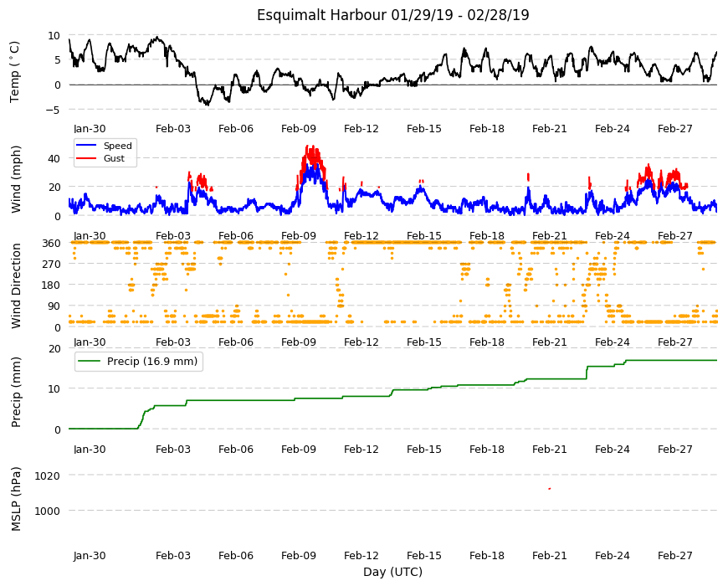Click Jan-30 tick under the temperature plot
Image resolution: width=728 pixels, height=586 pixels.
(x=90, y=129)
